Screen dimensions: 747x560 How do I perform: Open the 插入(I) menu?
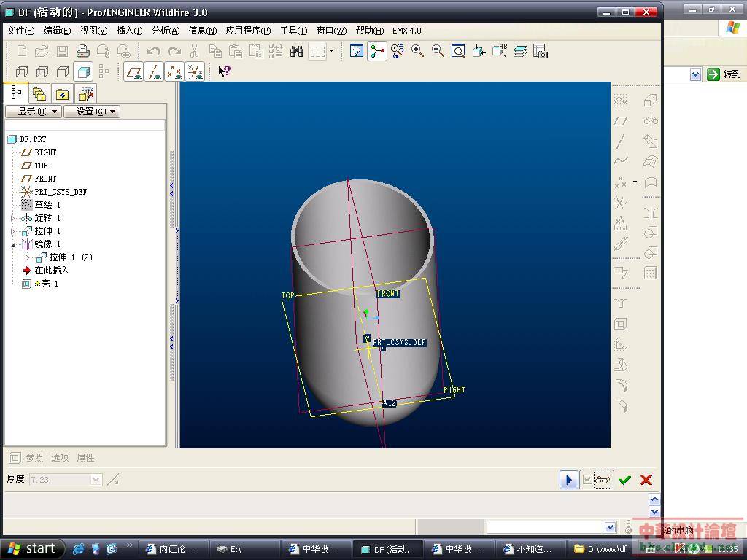pos(129,31)
